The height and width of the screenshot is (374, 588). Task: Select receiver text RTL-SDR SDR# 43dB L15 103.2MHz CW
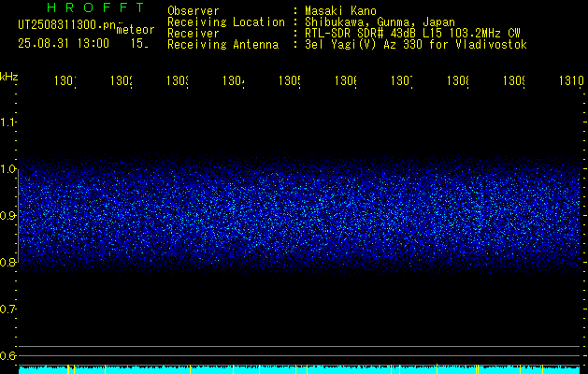[x=412, y=34]
